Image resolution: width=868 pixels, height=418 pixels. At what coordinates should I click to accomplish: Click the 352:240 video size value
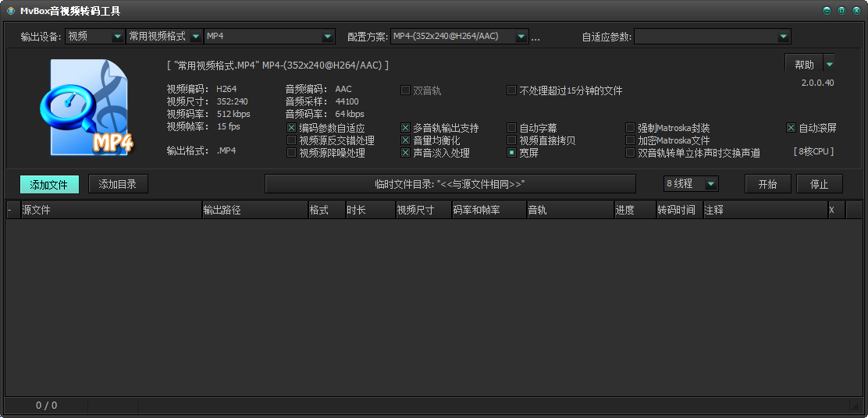232,101
